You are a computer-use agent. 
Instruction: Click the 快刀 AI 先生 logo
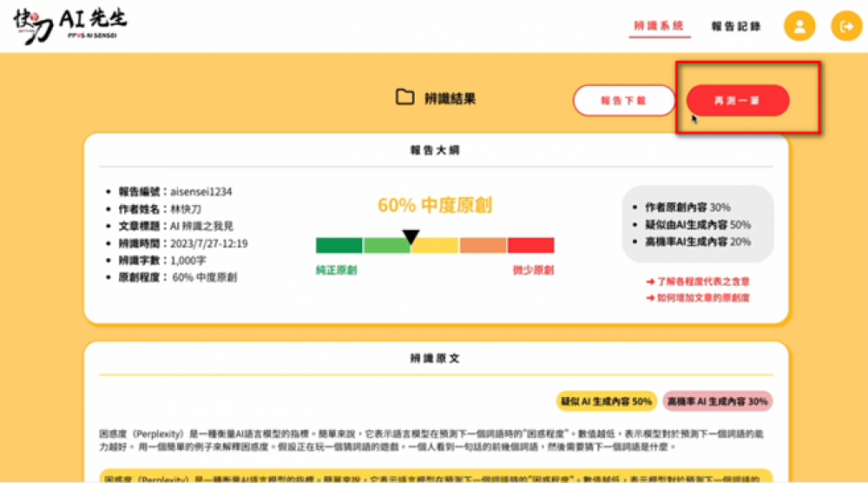click(69, 26)
